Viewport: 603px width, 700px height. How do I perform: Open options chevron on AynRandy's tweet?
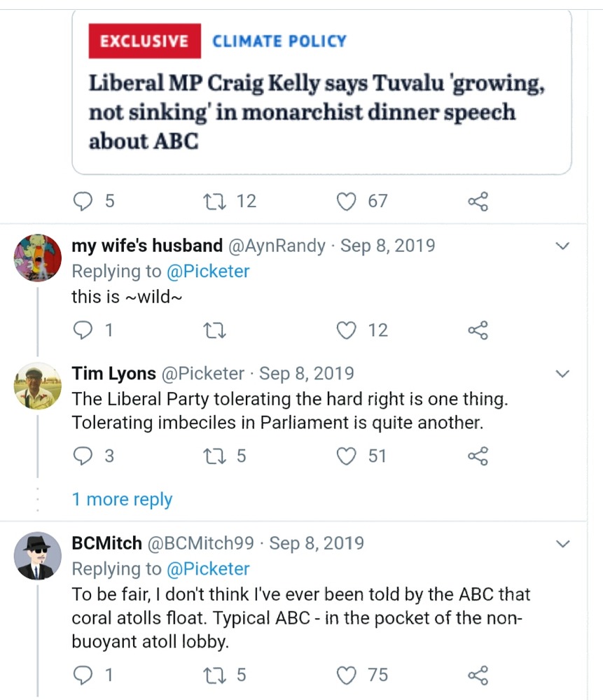(x=562, y=246)
